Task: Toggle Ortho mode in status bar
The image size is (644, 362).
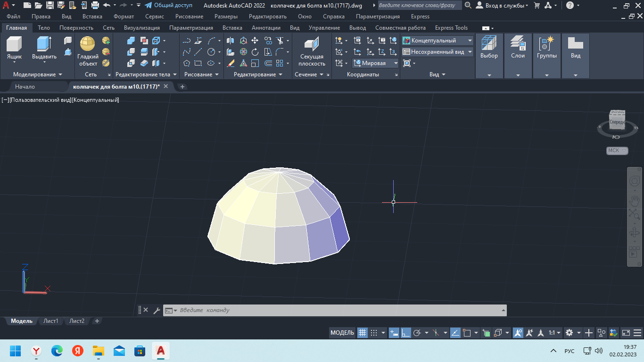Action: [x=405, y=333]
